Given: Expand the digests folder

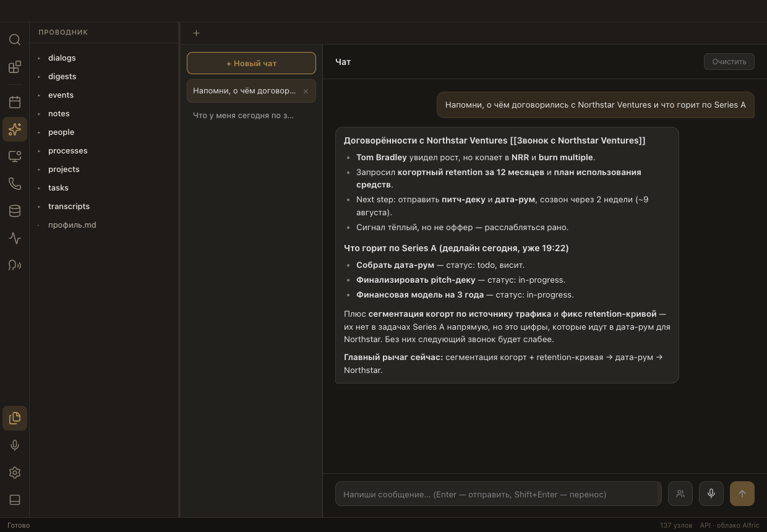Looking at the screenshot, I should 103,76.
